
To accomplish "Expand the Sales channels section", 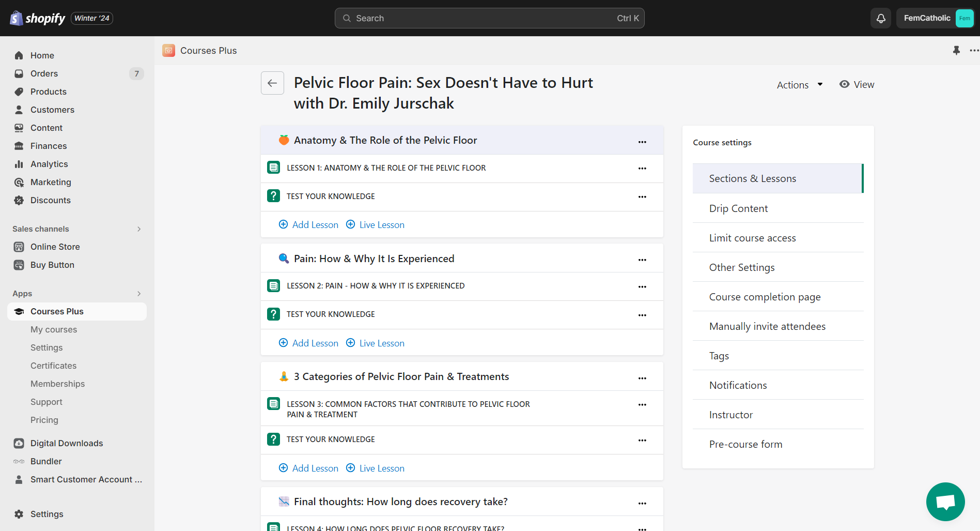I will click(x=138, y=229).
